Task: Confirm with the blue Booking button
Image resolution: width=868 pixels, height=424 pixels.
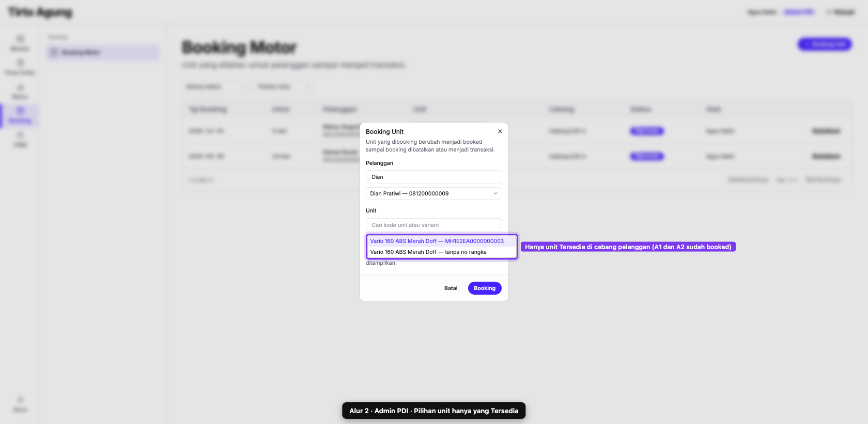Action: pyautogui.click(x=485, y=288)
